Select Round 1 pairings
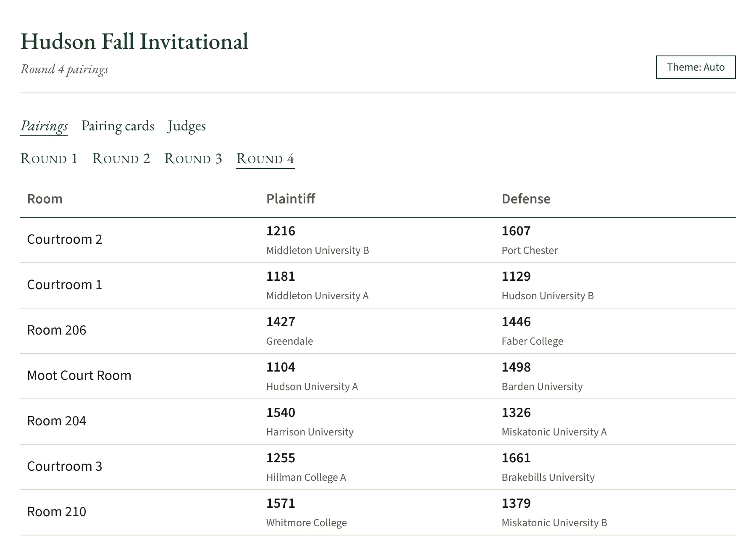The image size is (756, 538). (x=49, y=158)
